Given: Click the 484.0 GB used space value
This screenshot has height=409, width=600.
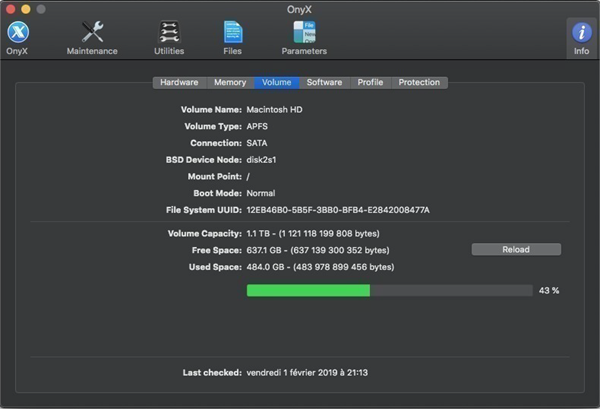Looking at the screenshot, I should [x=320, y=267].
